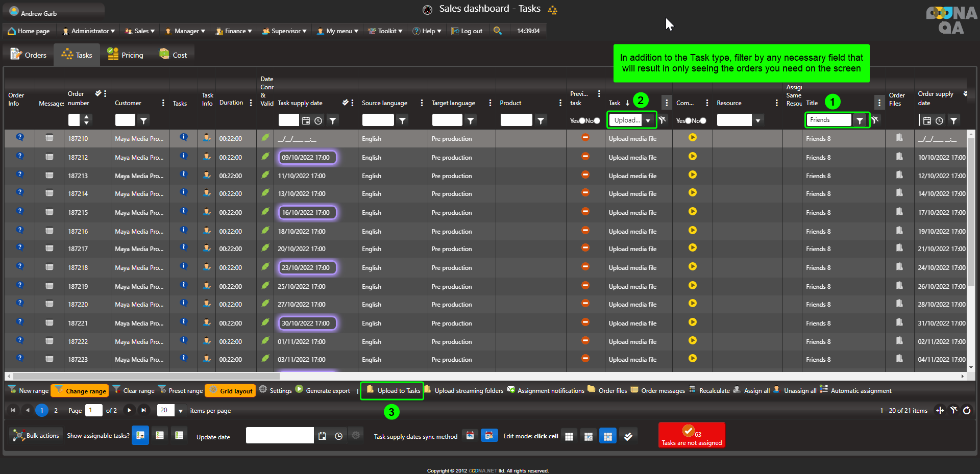Click the Page number input field

[93, 411]
